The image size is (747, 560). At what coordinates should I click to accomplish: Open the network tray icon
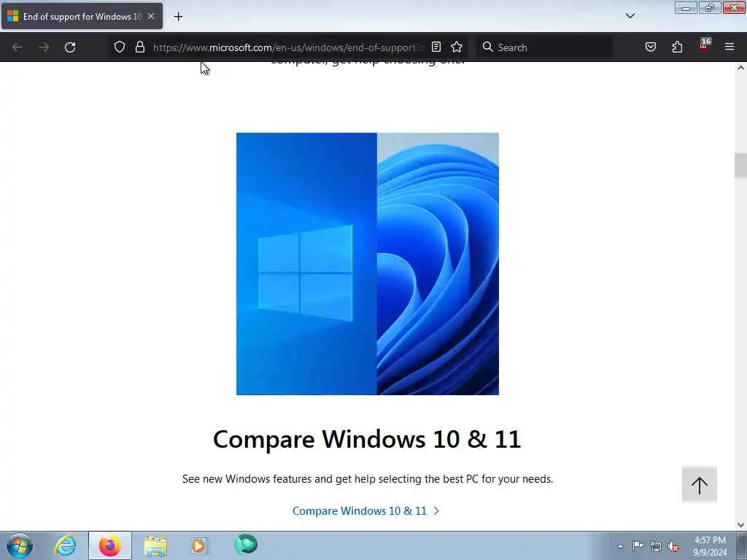coord(656,547)
